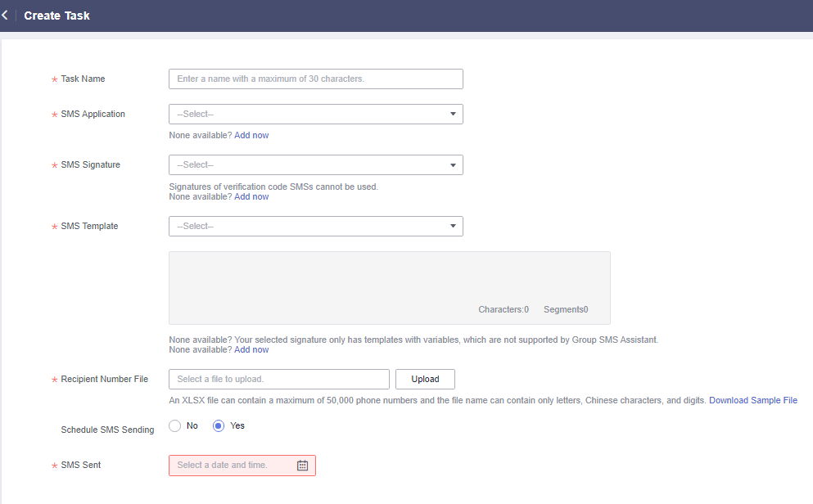Click Add now under SMS Application
Screen dimensions: 813x504
(251, 135)
